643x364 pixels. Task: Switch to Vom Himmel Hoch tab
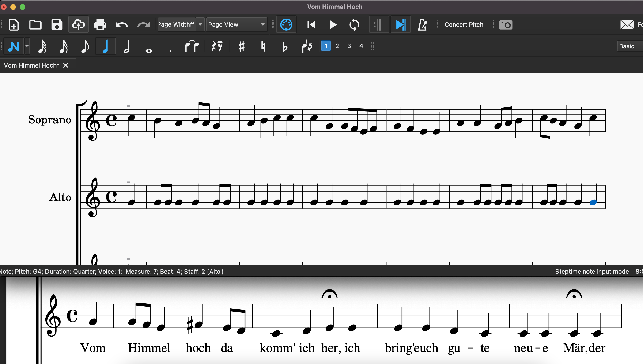31,65
